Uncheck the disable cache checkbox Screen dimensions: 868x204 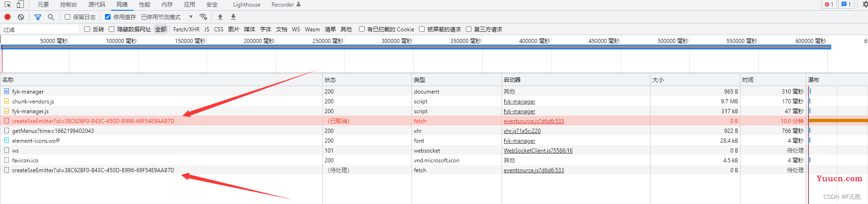click(x=108, y=17)
